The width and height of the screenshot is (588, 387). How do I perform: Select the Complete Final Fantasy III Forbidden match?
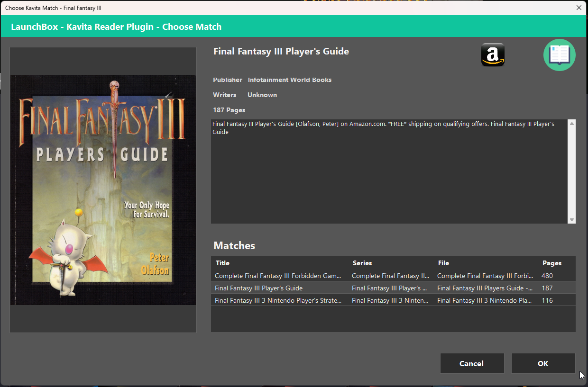coord(278,276)
